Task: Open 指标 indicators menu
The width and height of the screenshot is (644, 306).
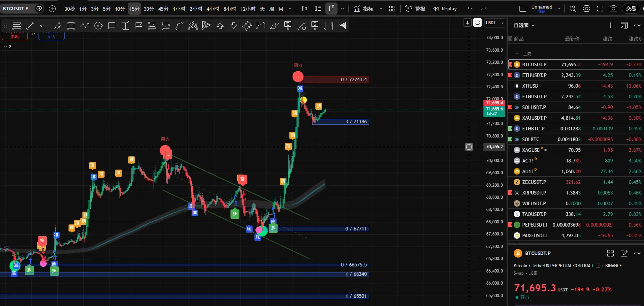Action: 364,9
